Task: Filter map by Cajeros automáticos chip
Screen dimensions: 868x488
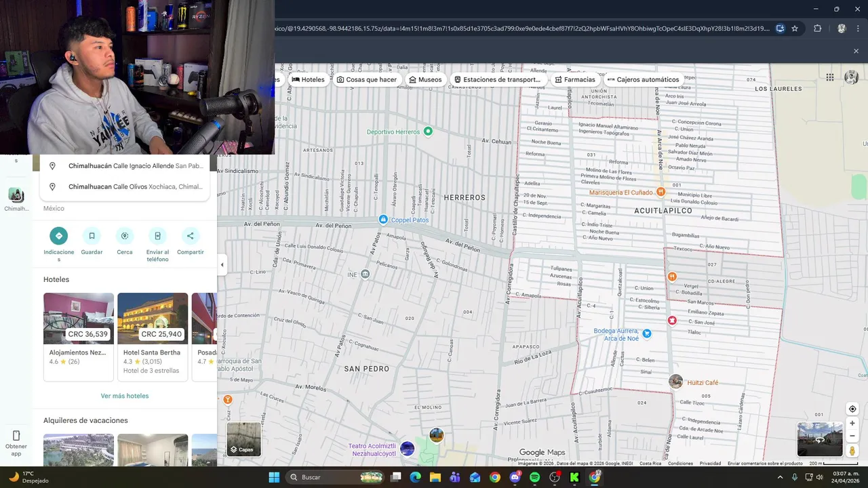Action: [x=643, y=79]
